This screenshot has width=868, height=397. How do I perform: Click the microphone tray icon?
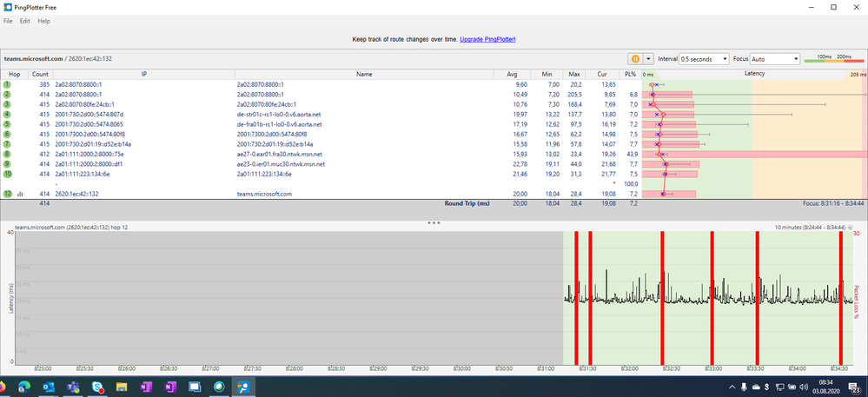(x=745, y=387)
